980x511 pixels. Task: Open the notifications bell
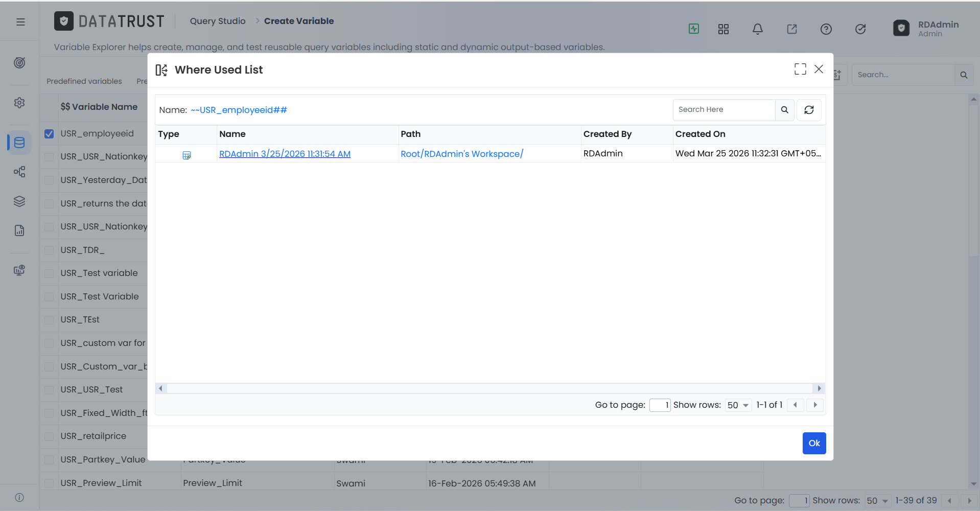coord(758,29)
